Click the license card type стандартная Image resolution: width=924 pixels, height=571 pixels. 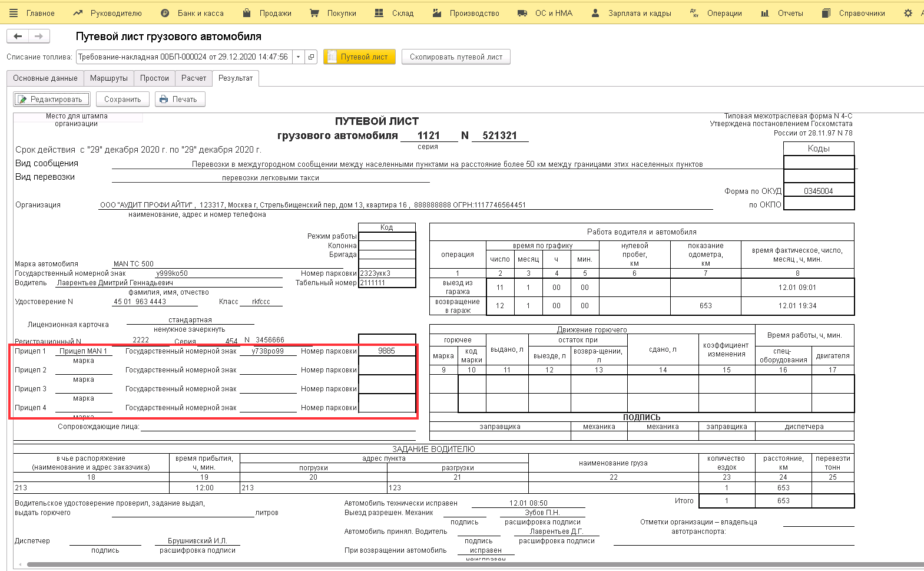pyautogui.click(x=190, y=320)
